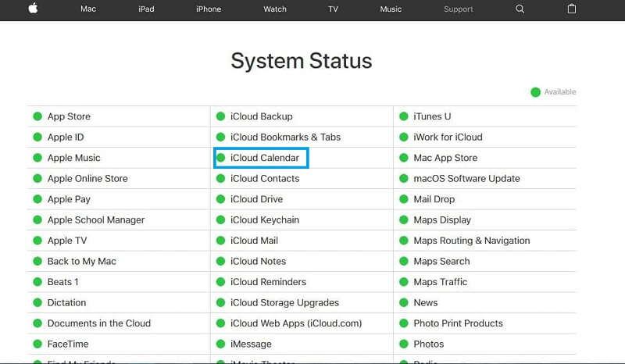The height and width of the screenshot is (364, 625).
Task: Open the Music menu item
Action: coord(391,9)
